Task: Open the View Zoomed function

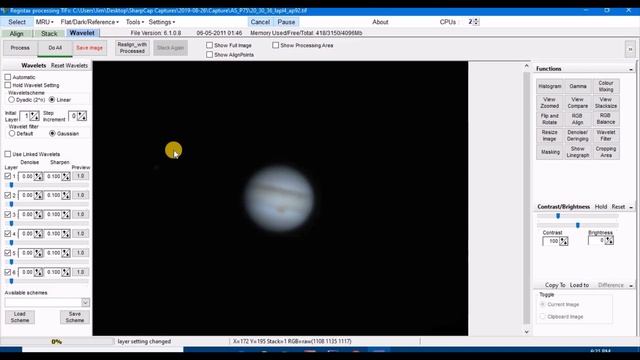Action: pos(550,102)
